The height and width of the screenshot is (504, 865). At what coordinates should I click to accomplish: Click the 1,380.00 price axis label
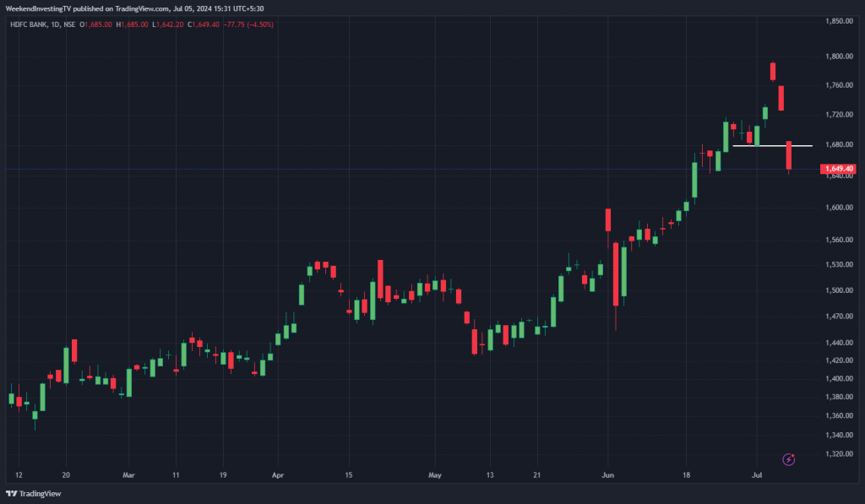click(839, 397)
